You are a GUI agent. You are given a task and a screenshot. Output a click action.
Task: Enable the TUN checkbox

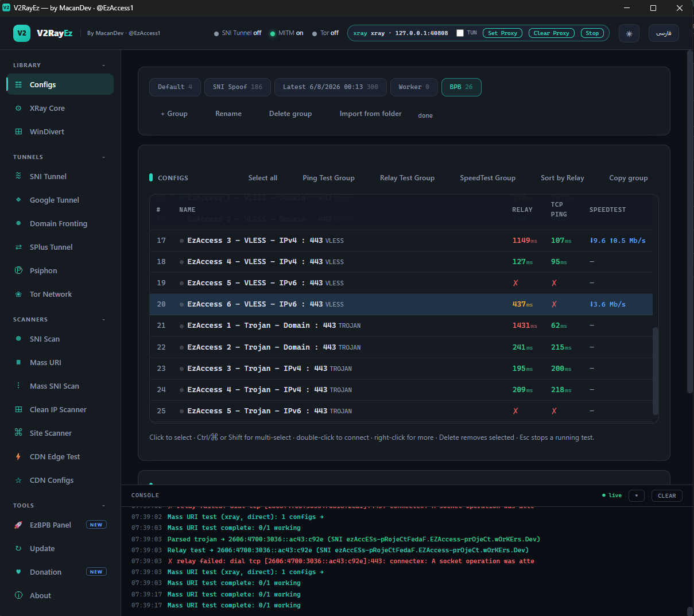click(460, 33)
